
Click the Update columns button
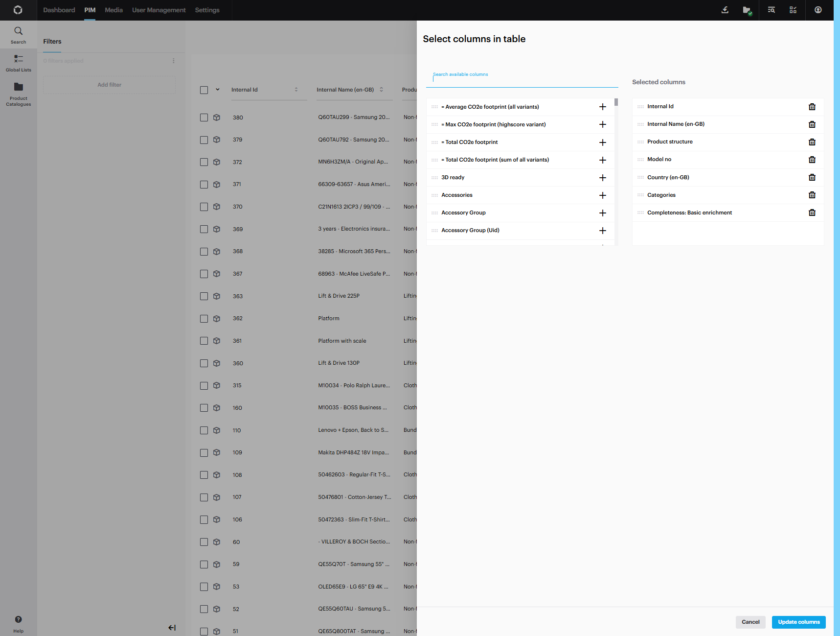coord(798,622)
